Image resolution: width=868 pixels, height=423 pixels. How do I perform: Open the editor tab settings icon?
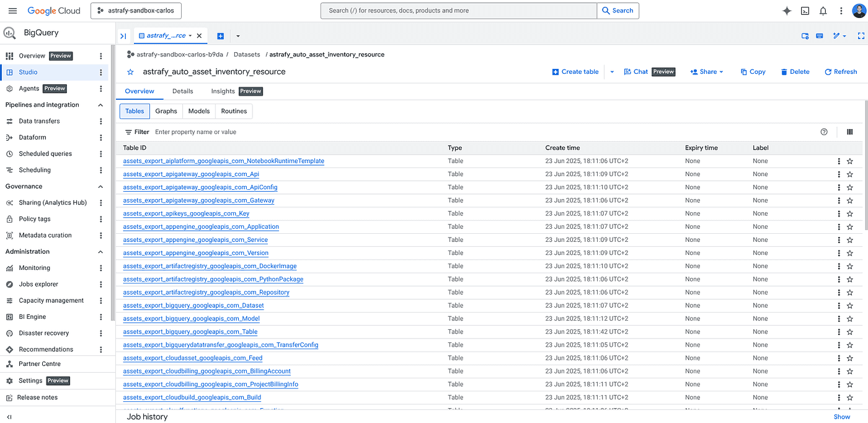point(805,36)
